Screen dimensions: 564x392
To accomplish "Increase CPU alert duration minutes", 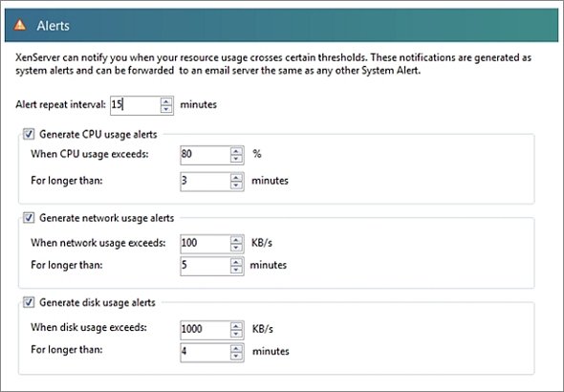I will (236, 178).
